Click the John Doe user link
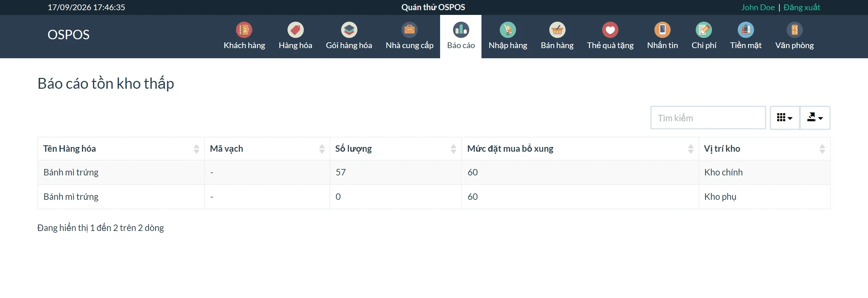Viewport: 868px width, 298px height. point(758,7)
